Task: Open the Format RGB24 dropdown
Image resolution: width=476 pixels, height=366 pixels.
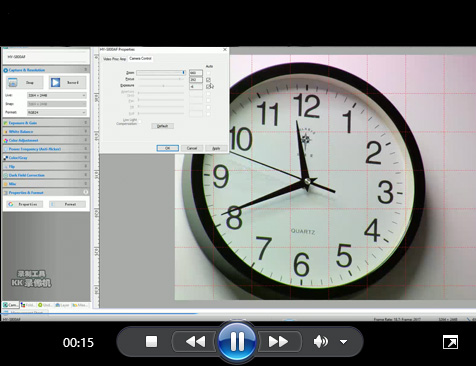Action: pyautogui.click(x=57, y=112)
